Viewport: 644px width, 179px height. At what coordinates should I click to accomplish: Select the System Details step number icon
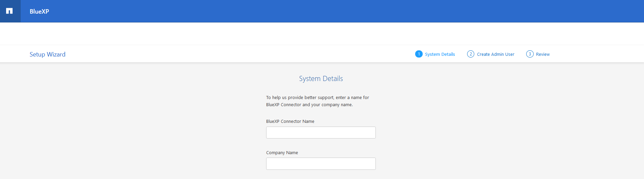pyautogui.click(x=419, y=54)
